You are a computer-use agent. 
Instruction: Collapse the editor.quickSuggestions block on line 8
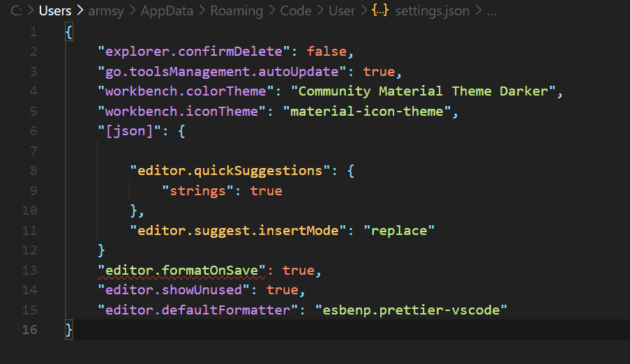click(53, 170)
